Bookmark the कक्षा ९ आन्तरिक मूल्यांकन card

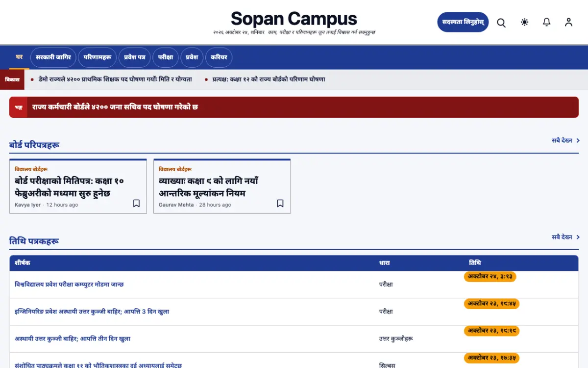[x=280, y=203]
